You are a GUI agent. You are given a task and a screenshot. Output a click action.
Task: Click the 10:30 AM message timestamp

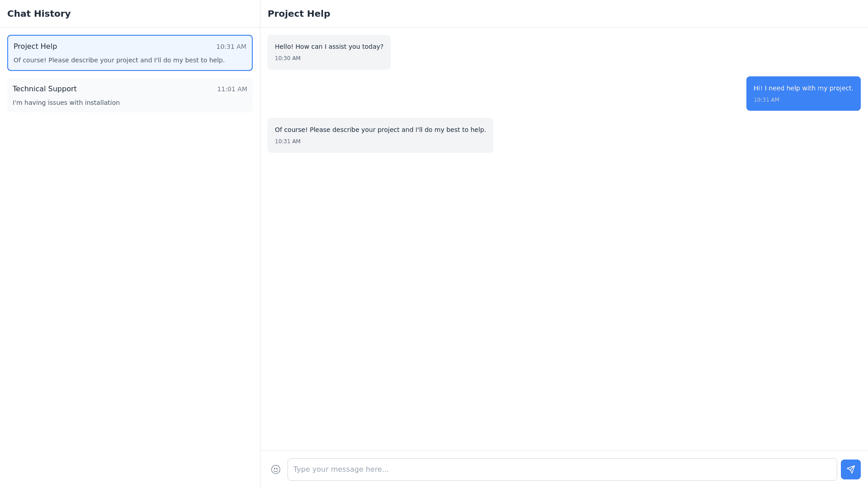click(x=288, y=58)
